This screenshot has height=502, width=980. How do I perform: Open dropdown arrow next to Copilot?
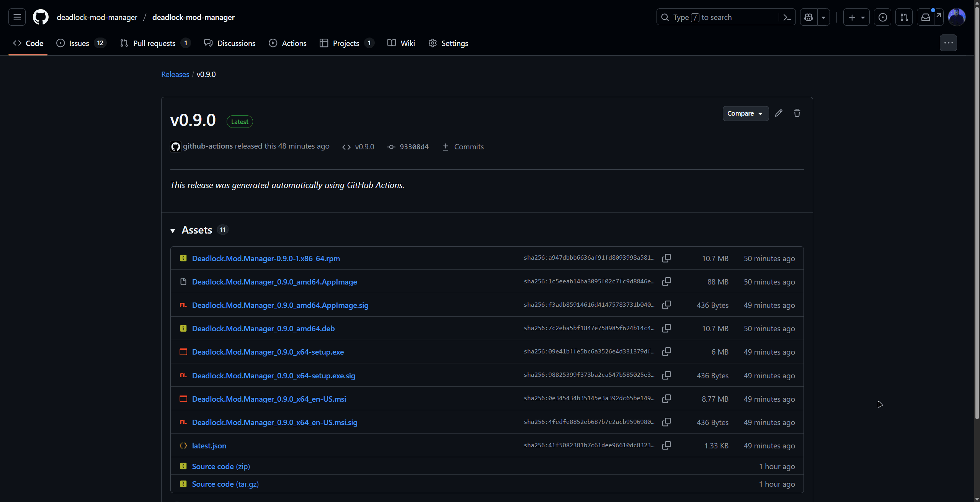823,17
